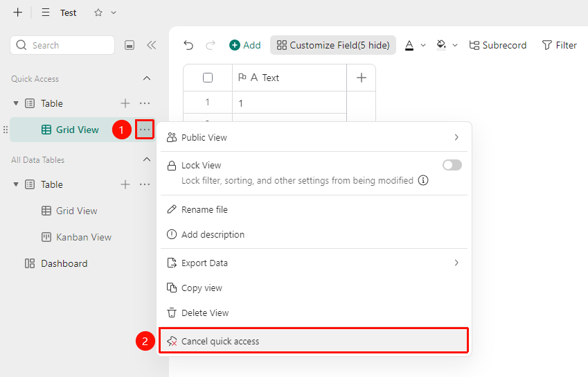Open Grid View under All Data Tables
Screen dimensions: 588x377
tap(76, 211)
